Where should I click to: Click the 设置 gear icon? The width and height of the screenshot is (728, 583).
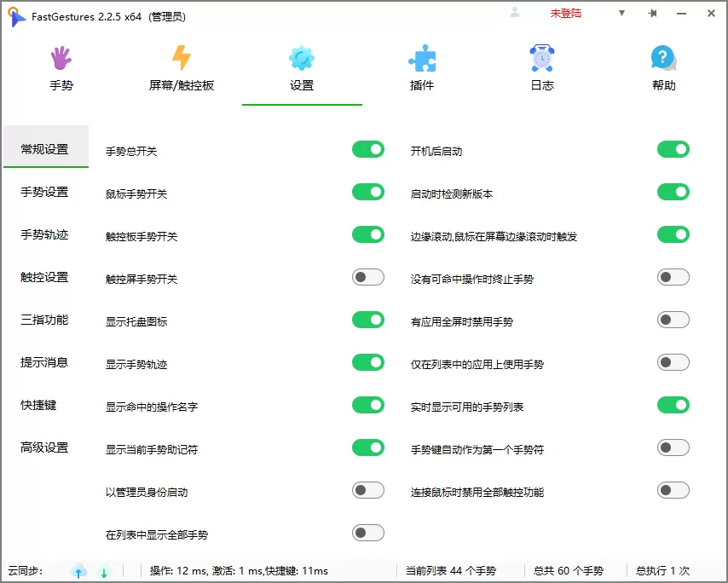302,58
